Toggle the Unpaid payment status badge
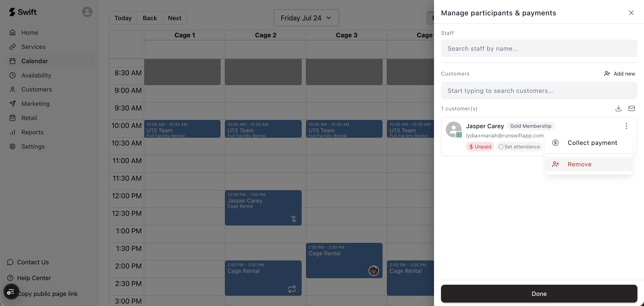Viewport: 644px width, 306px height. coord(480,147)
